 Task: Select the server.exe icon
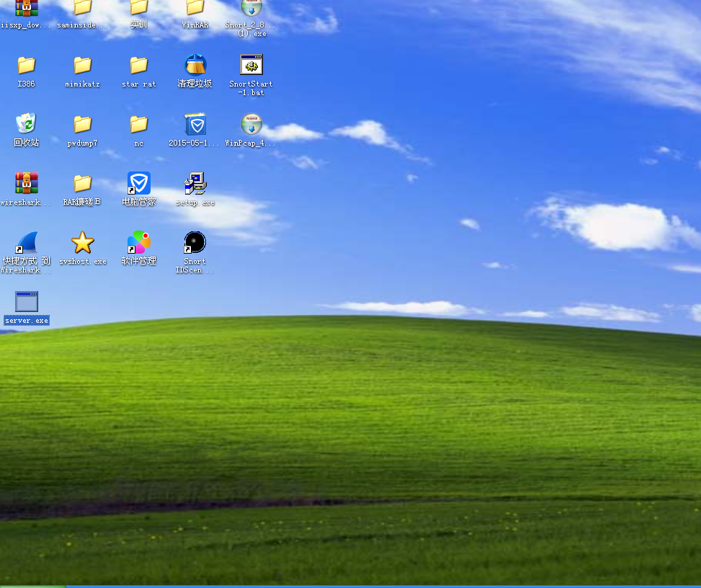pos(27,301)
